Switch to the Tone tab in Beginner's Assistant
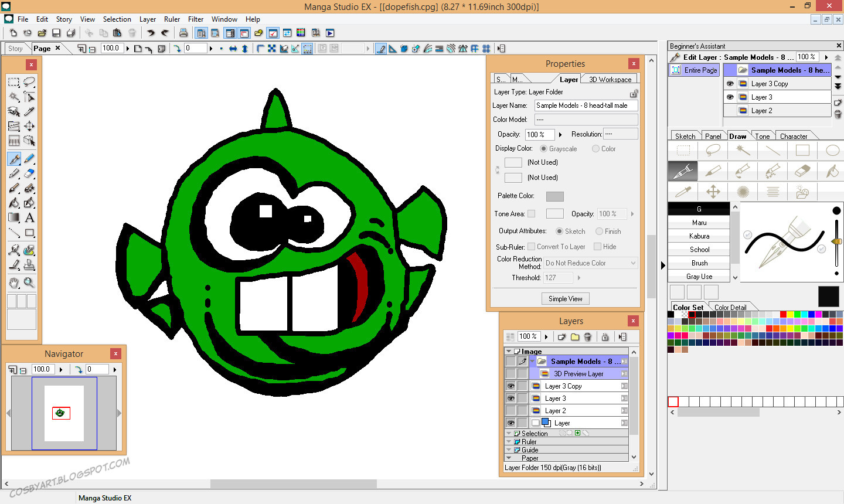This screenshot has height=504, width=844. (763, 136)
